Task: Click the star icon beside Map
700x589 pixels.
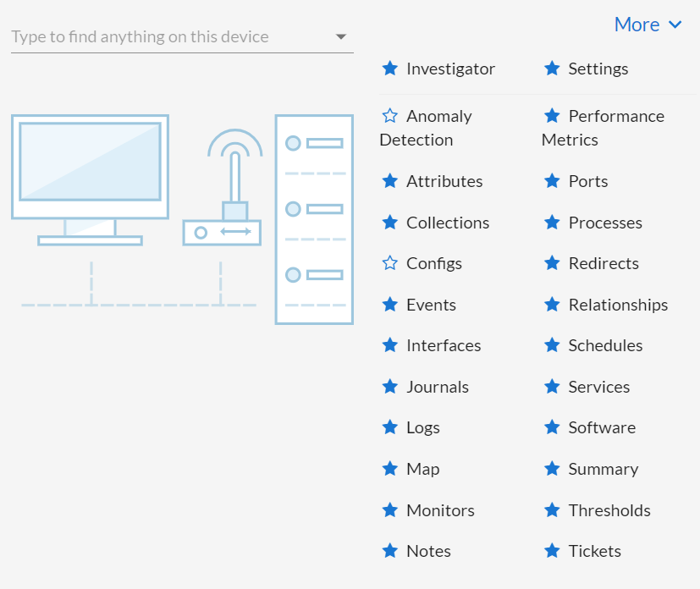Action: click(x=389, y=469)
